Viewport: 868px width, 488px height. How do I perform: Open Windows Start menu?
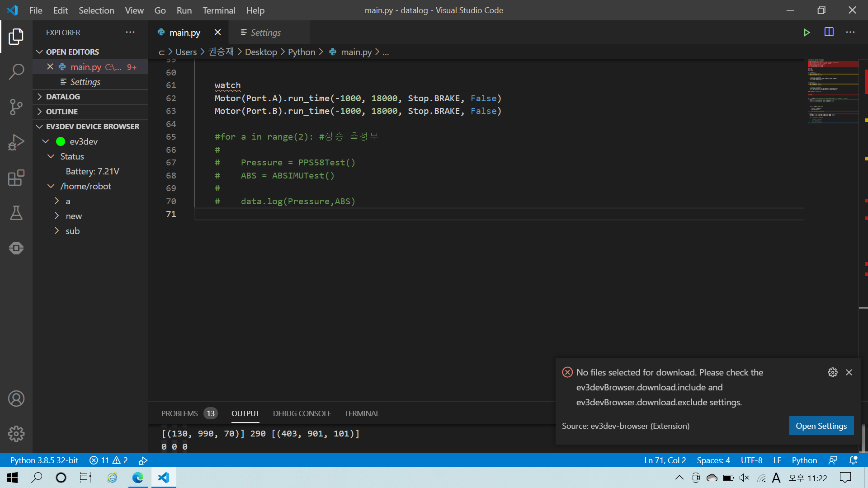12,478
